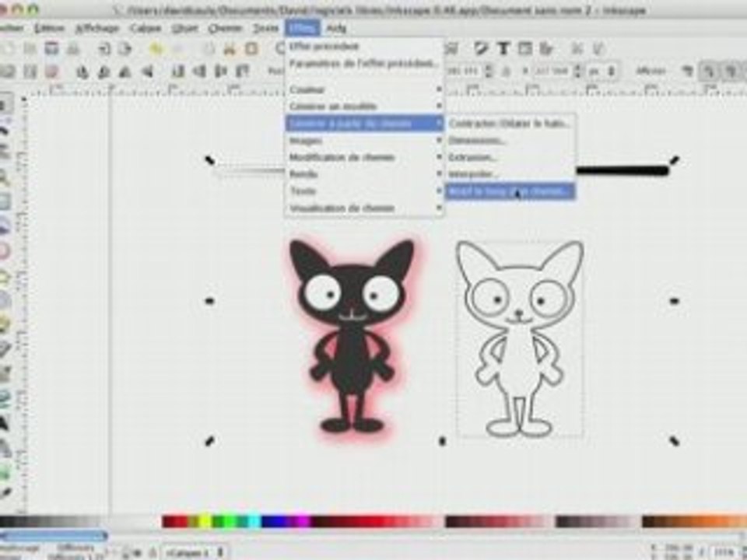The image size is (747, 560).
Task: Choose Interpoler submenu entry
Action: (x=510, y=174)
